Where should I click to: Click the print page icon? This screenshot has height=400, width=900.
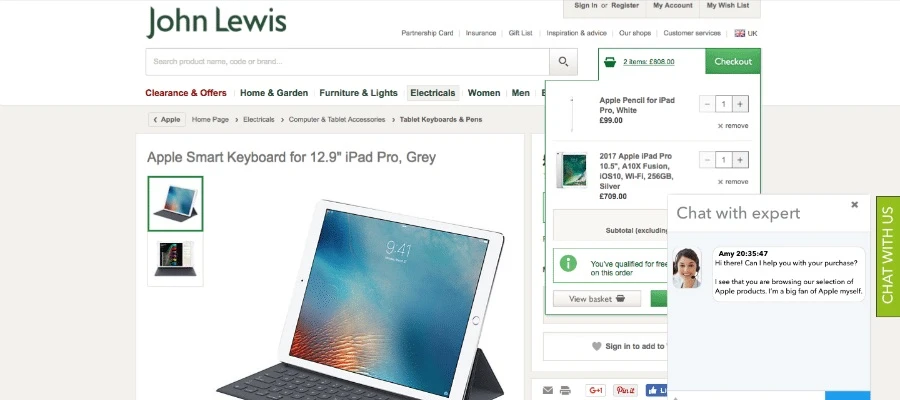[x=565, y=391]
